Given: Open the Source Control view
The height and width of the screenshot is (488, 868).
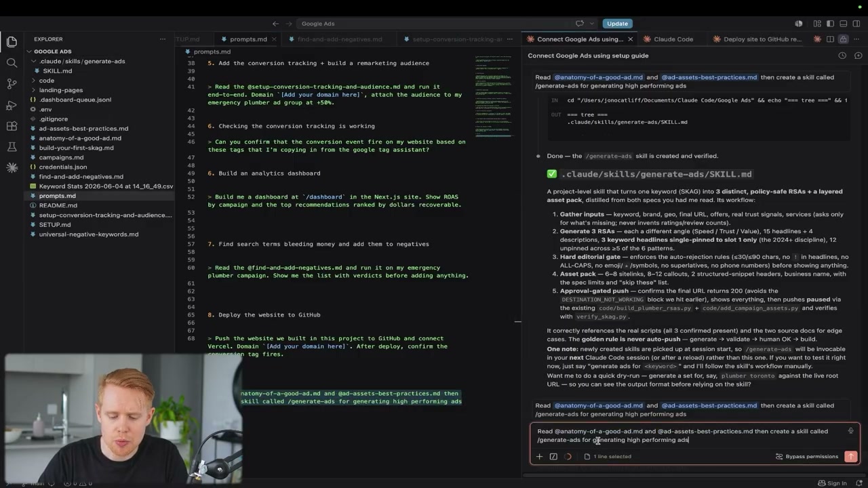Looking at the screenshot, I should (12, 84).
